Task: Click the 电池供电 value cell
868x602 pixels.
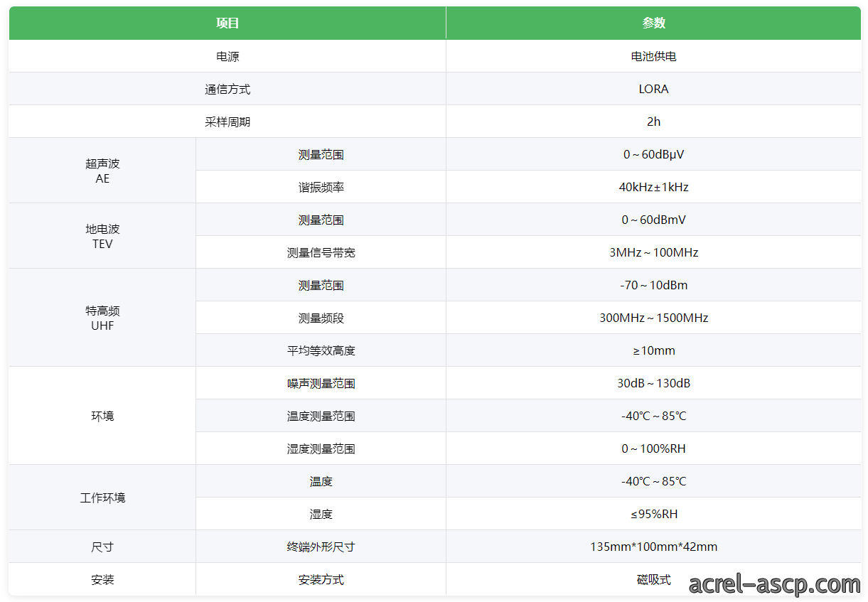Action: coord(653,56)
